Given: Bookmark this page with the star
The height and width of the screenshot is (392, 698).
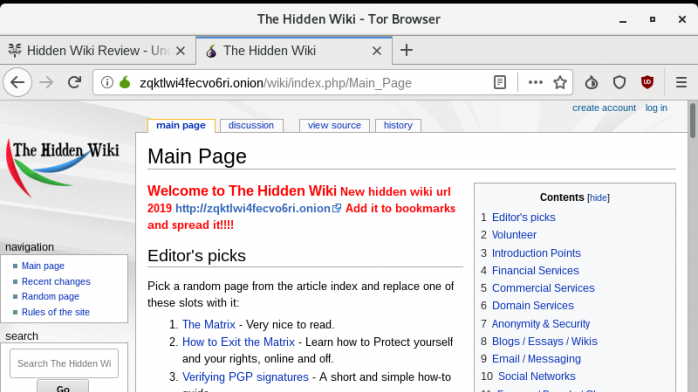Looking at the screenshot, I should (560, 82).
